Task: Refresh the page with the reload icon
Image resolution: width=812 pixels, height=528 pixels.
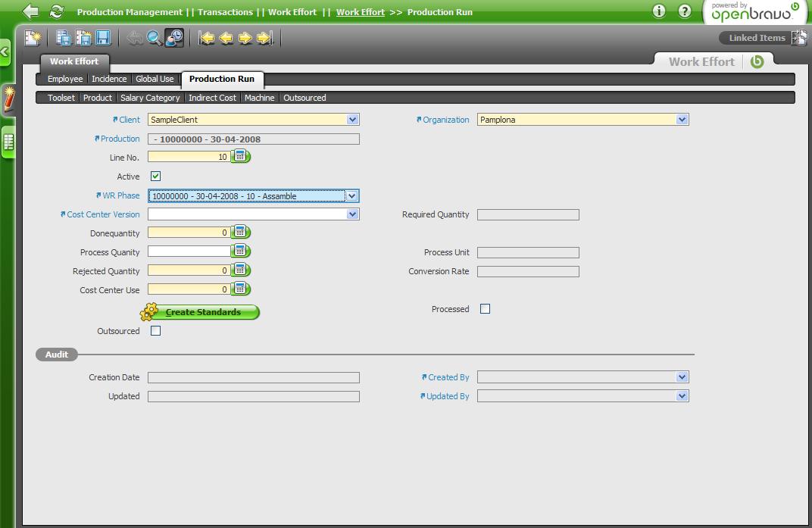Action: [x=56, y=11]
